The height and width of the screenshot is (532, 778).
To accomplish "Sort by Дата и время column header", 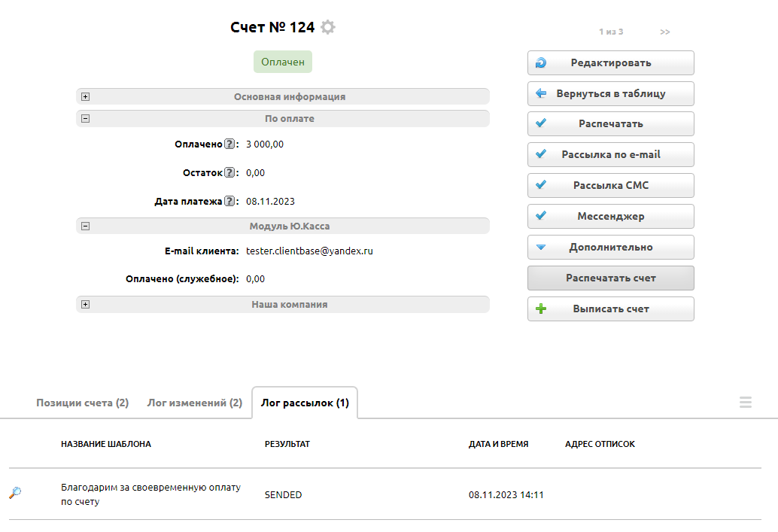I will click(498, 444).
